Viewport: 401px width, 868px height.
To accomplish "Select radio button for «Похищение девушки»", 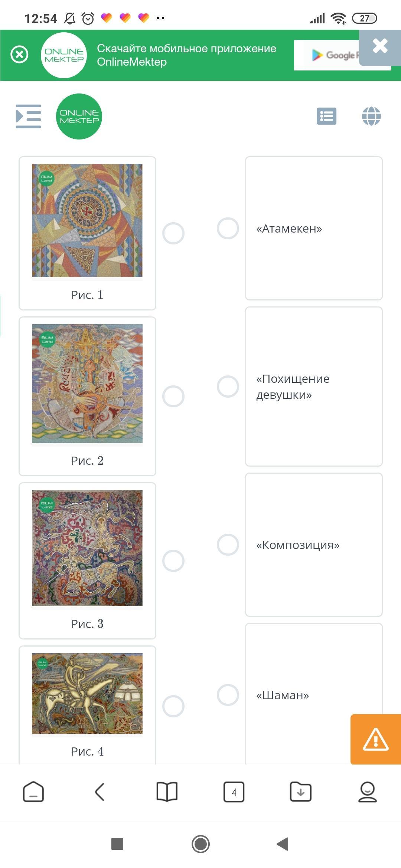I will click(228, 387).
